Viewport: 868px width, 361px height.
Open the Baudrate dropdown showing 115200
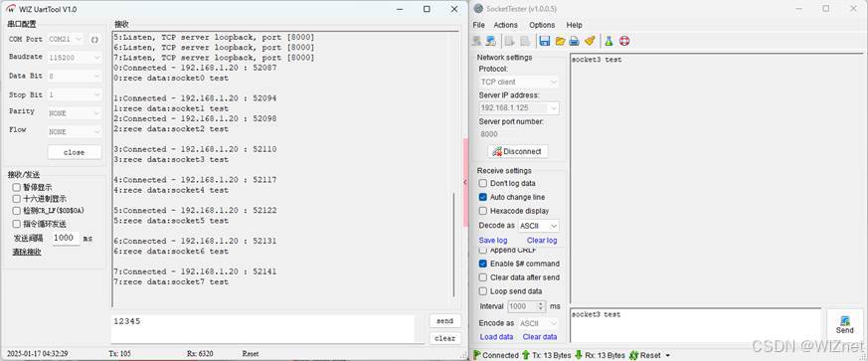(x=75, y=57)
